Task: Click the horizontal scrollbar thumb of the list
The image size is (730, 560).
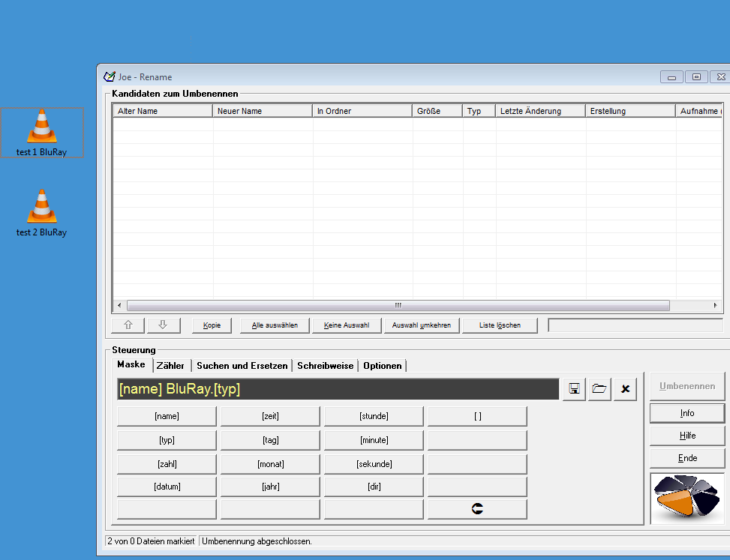Action: click(x=398, y=306)
